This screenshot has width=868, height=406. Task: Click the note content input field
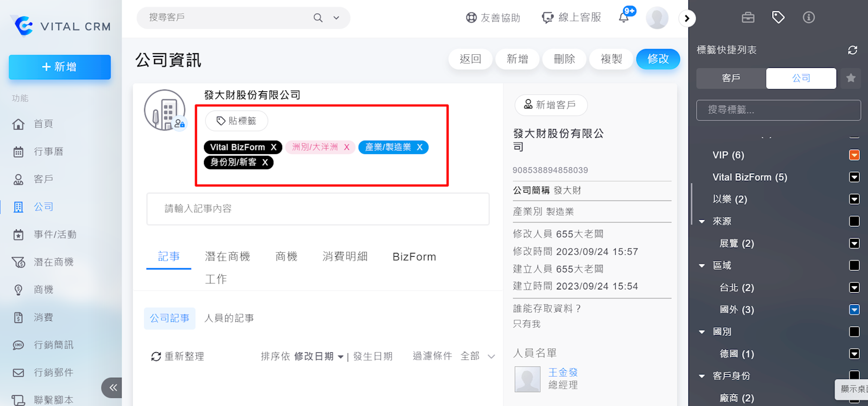[x=318, y=208]
